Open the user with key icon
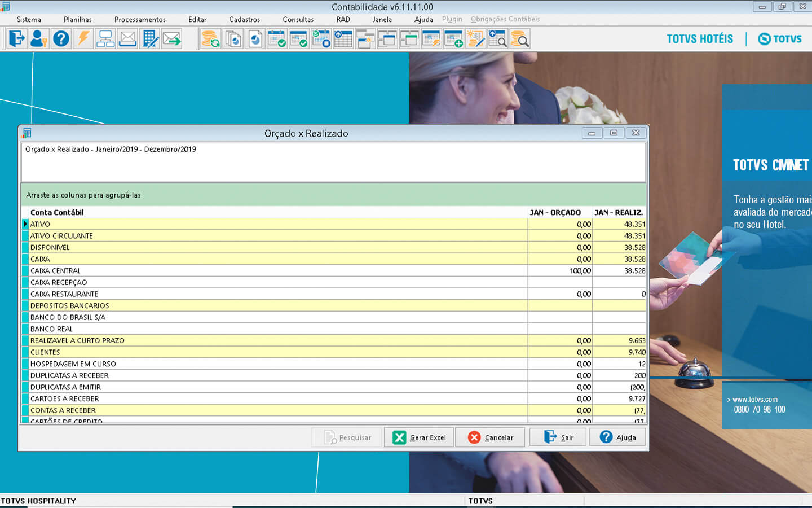The image size is (812, 508). click(39, 39)
